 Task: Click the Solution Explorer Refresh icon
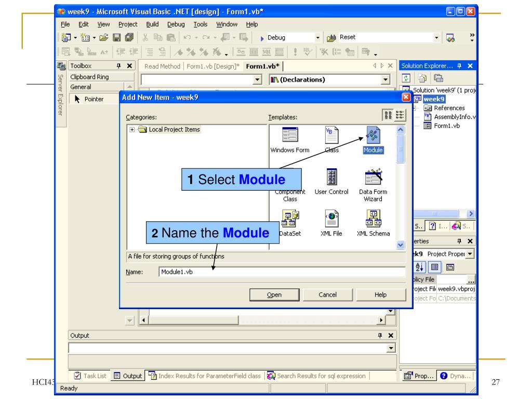[406, 78]
